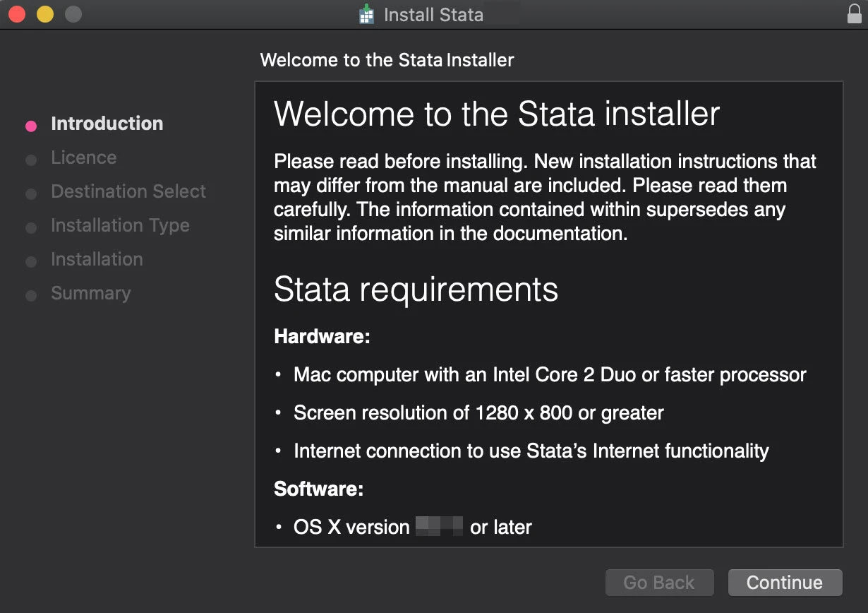Click the pink bullet beside Introduction
This screenshot has height=613, width=868.
coord(31,126)
